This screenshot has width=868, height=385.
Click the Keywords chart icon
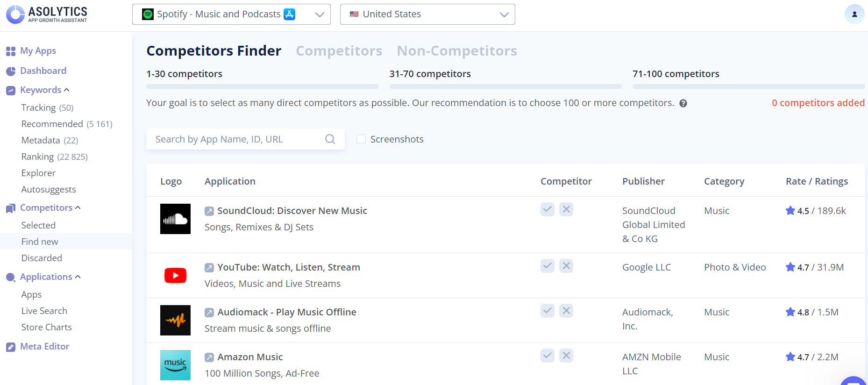[11, 90]
